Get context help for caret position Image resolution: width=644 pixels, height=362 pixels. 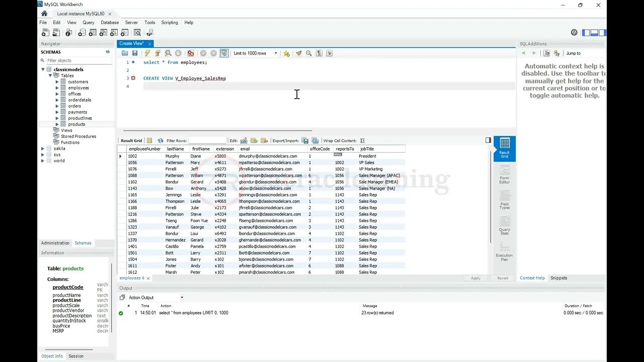click(547, 53)
